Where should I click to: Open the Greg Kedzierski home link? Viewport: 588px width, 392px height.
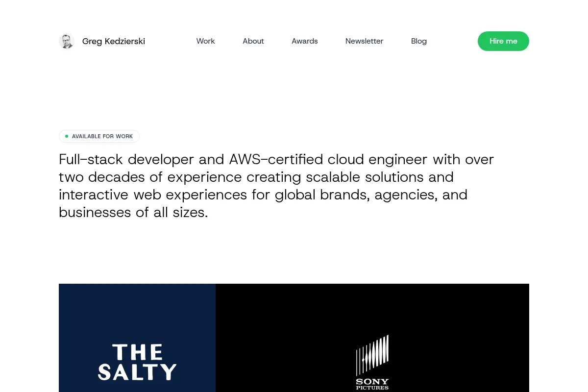pos(102,41)
